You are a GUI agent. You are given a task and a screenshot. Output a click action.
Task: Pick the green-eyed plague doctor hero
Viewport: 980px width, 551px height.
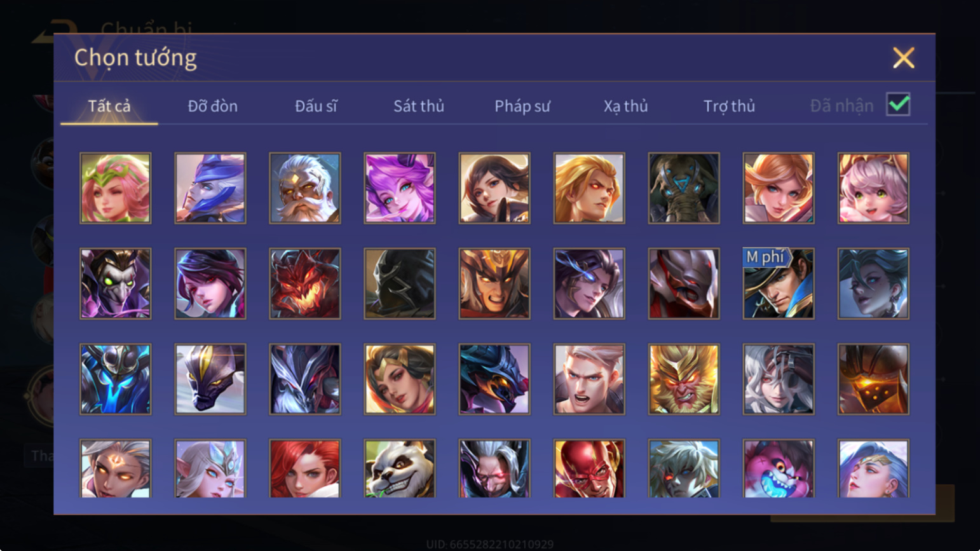click(x=116, y=283)
